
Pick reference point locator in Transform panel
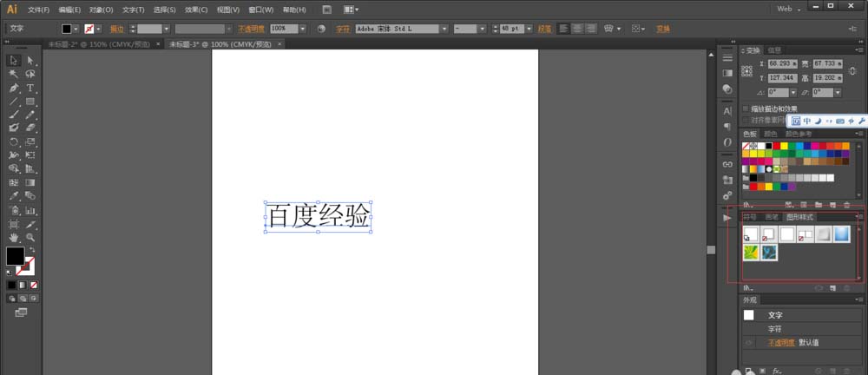pos(746,71)
